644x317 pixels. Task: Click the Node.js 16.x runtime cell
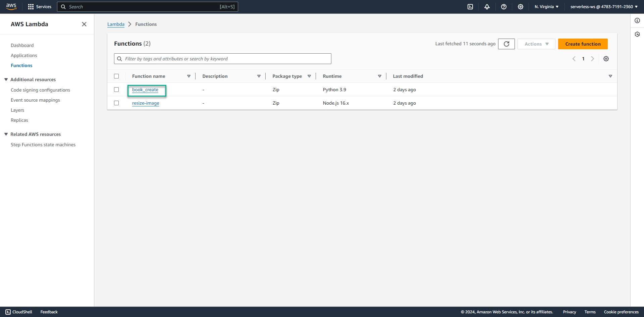click(336, 103)
